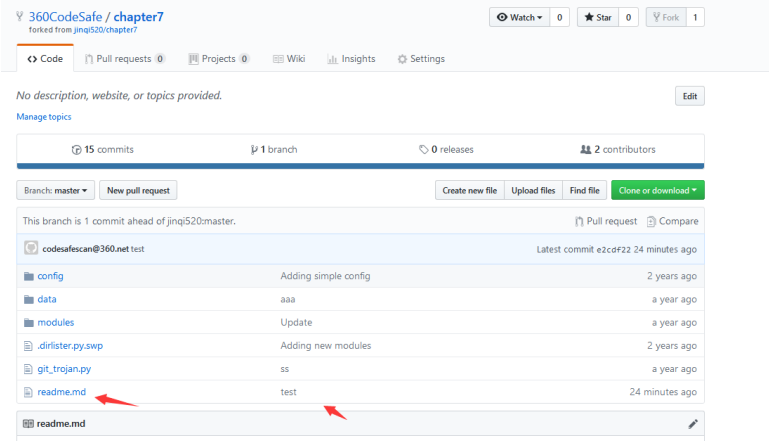This screenshot has height=441, width=769.
Task: Click the Compare link
Action: [672, 221]
